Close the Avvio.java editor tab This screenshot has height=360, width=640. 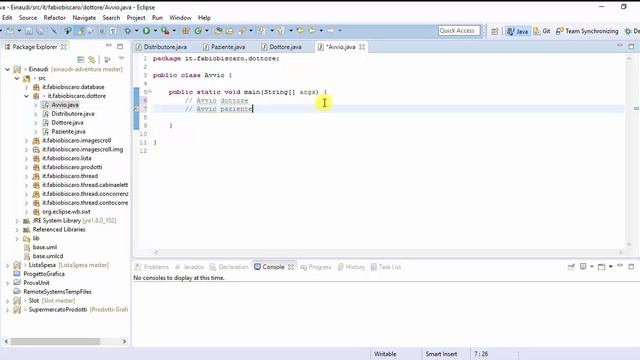(x=362, y=47)
